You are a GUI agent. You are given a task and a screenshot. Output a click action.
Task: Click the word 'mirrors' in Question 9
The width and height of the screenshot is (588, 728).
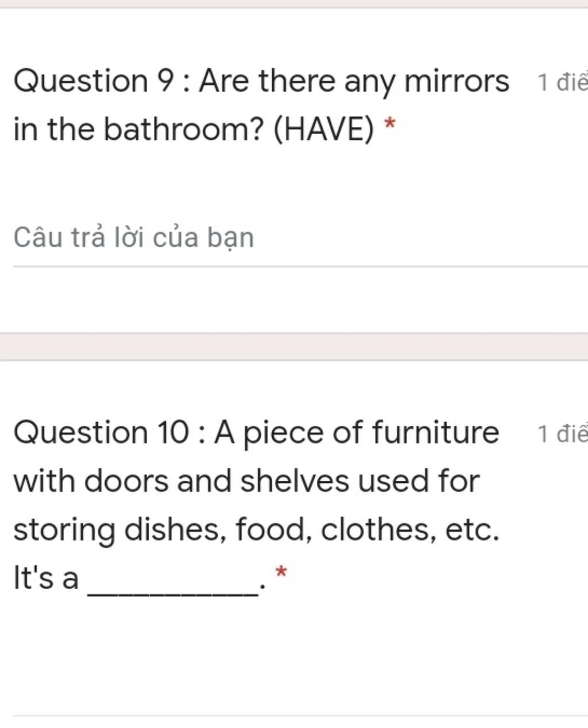457,81
